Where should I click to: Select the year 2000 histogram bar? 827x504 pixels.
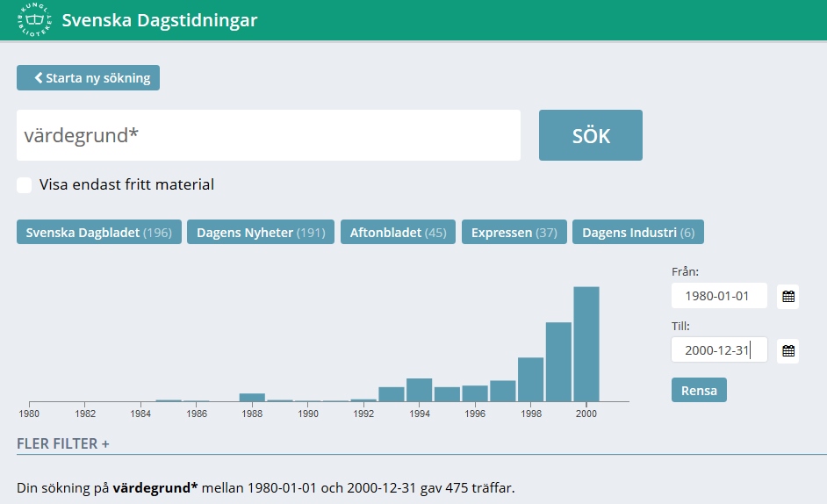[586, 344]
